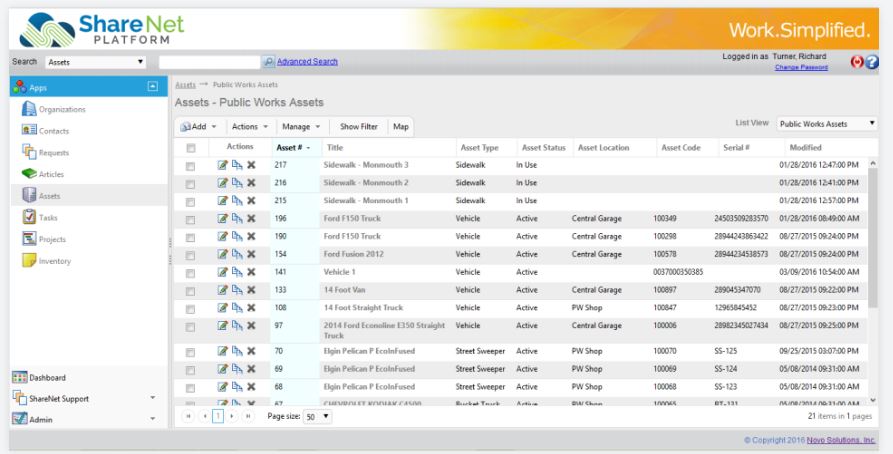Delete asset 108 14 Foot Straight Truck
893x454 pixels.
(x=251, y=308)
